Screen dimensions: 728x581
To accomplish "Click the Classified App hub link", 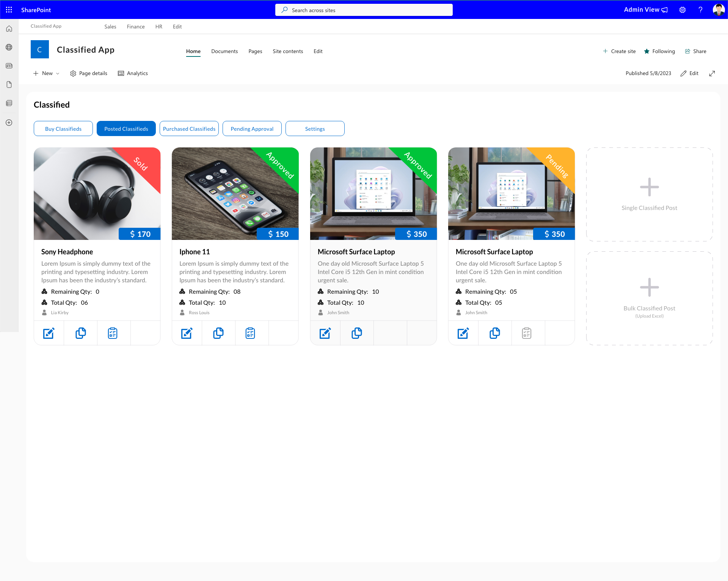I will 46,26.
